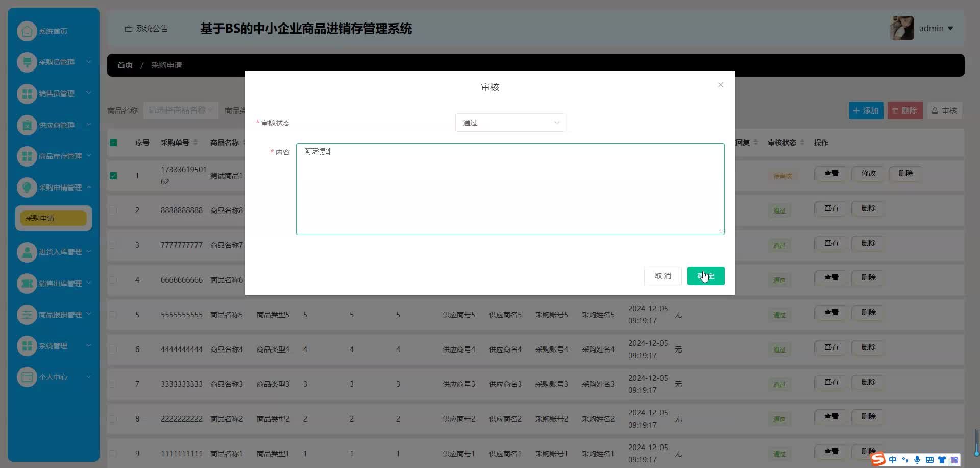Image resolution: width=980 pixels, height=468 pixels.
Task: Click the 进货入库管理 person icon
Action: (27, 252)
